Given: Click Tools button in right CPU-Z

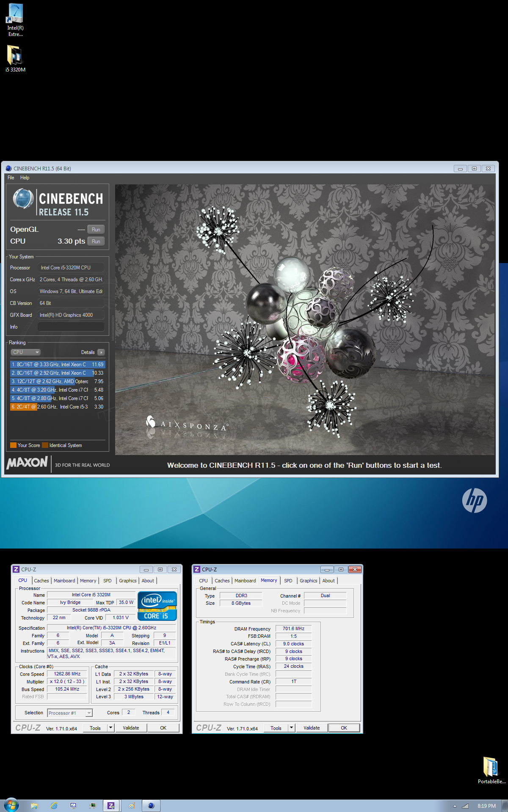Looking at the screenshot, I should 276,728.
